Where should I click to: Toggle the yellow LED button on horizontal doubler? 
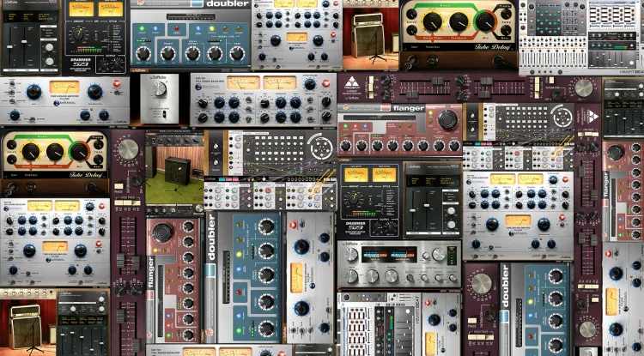point(212,29)
